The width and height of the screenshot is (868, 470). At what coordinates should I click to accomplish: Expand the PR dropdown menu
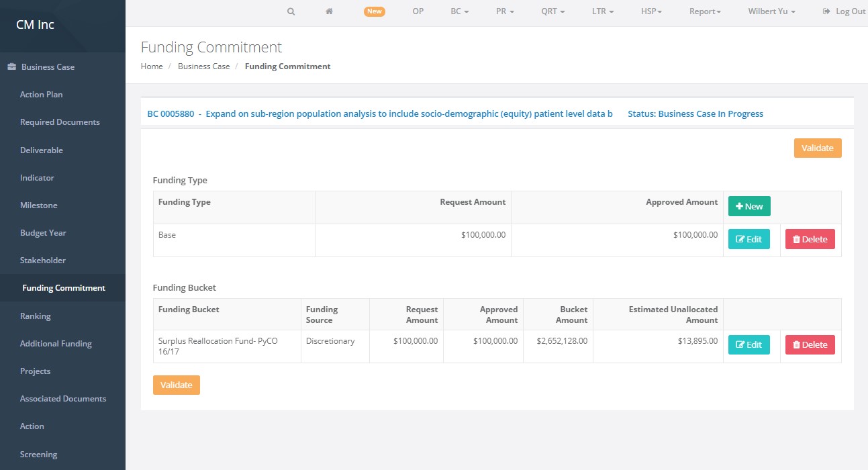tap(505, 11)
